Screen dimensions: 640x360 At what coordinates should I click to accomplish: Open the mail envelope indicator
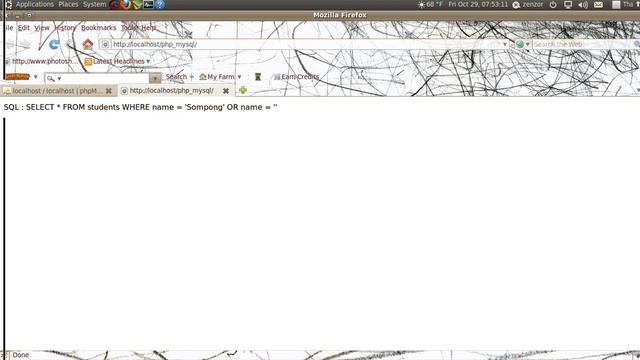coord(598,4)
